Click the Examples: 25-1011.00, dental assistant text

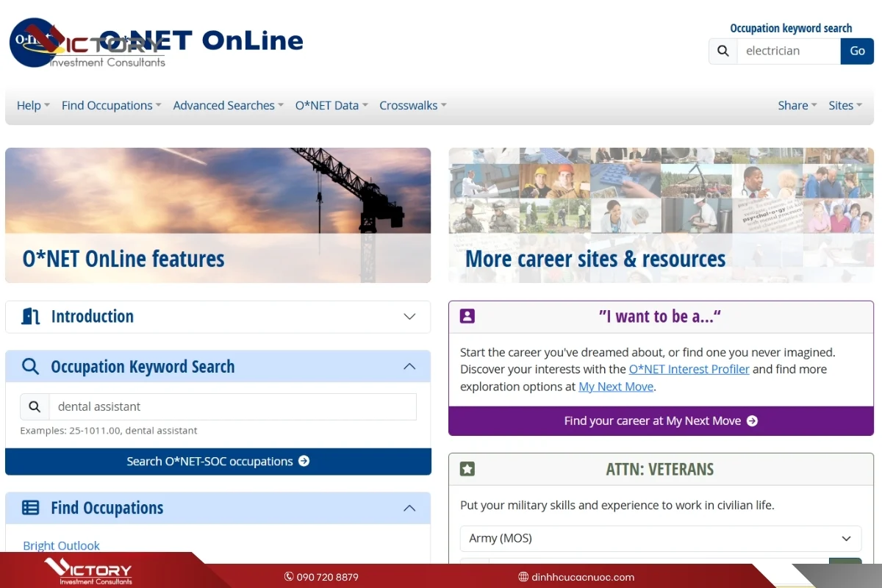coord(109,431)
